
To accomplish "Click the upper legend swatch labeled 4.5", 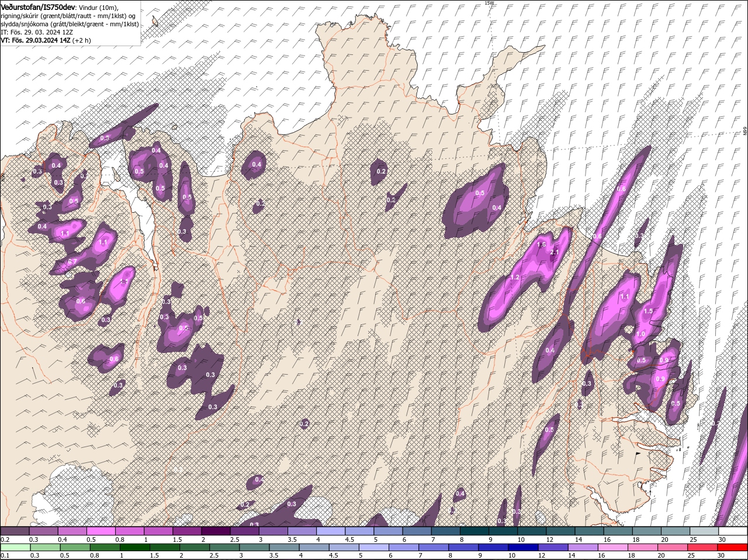I will click(x=359, y=531).
